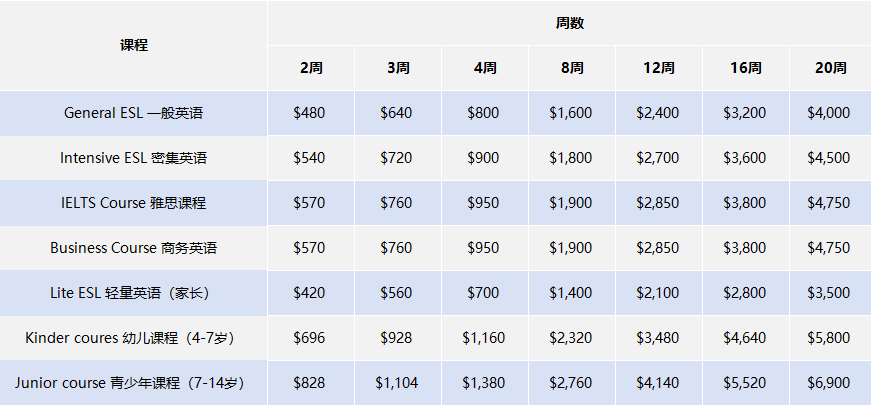The width and height of the screenshot is (871, 412).
Task: Select the 2周 column header
Action: 310,69
